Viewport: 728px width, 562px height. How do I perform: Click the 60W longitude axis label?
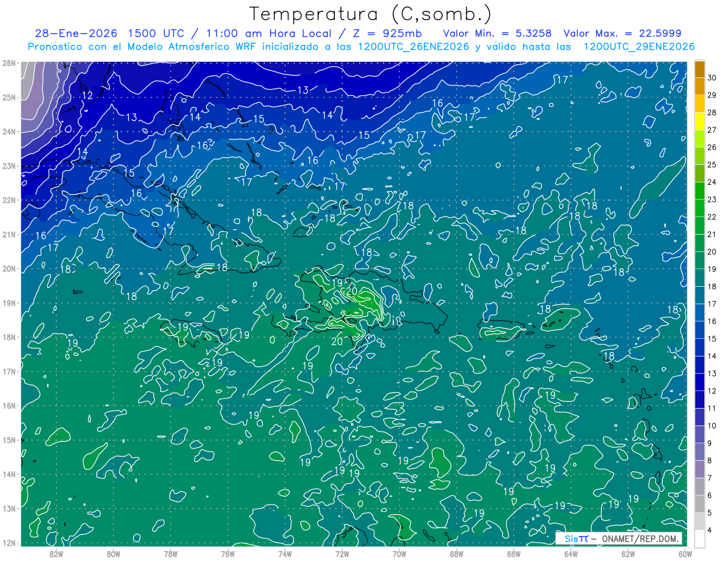click(686, 554)
